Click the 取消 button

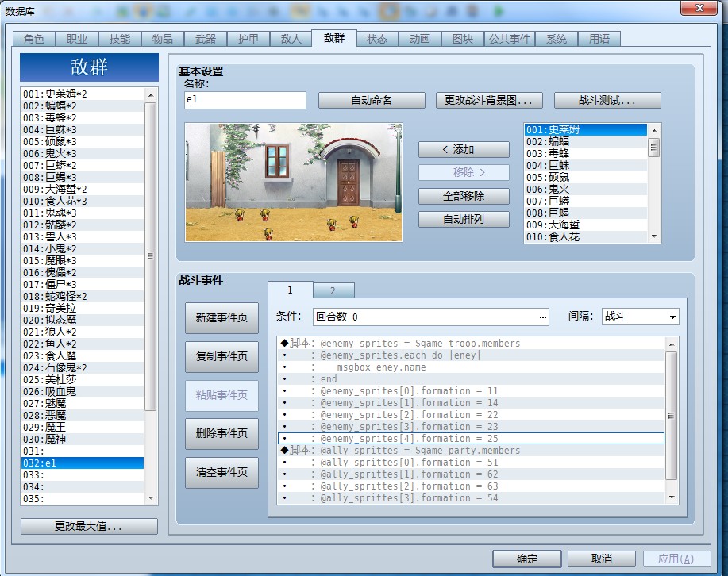click(x=602, y=559)
